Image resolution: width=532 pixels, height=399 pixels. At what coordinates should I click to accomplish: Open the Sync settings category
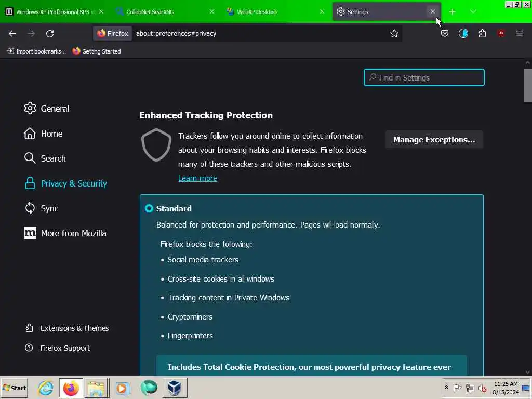click(42, 208)
